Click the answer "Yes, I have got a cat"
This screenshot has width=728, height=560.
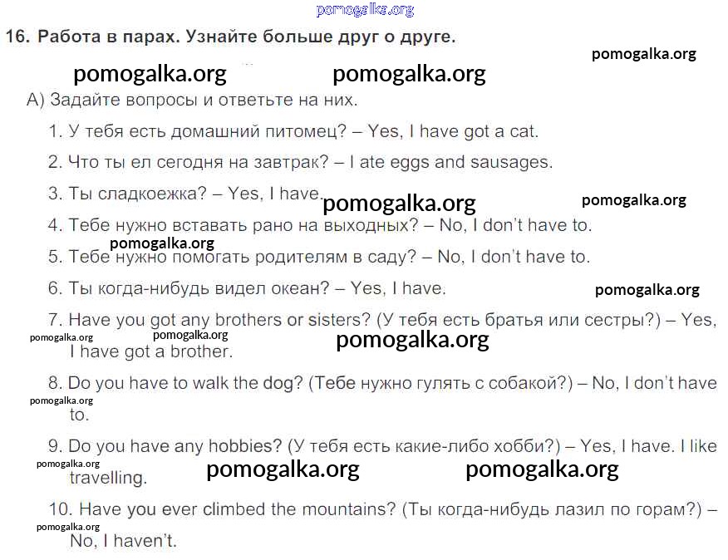click(x=453, y=131)
